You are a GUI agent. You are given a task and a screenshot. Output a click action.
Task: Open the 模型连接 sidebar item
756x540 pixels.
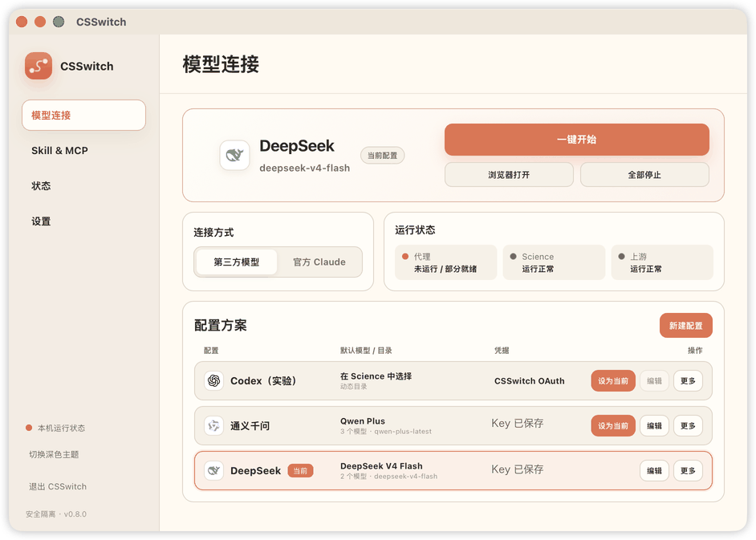(x=84, y=116)
